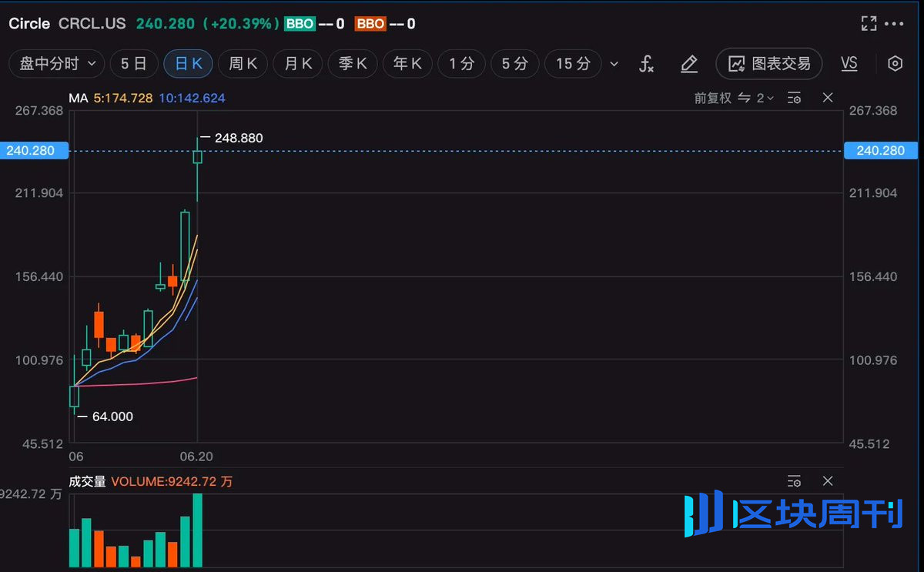Open 图表交易 chart trading button
Screen dimensions: 924x572
[x=768, y=64]
